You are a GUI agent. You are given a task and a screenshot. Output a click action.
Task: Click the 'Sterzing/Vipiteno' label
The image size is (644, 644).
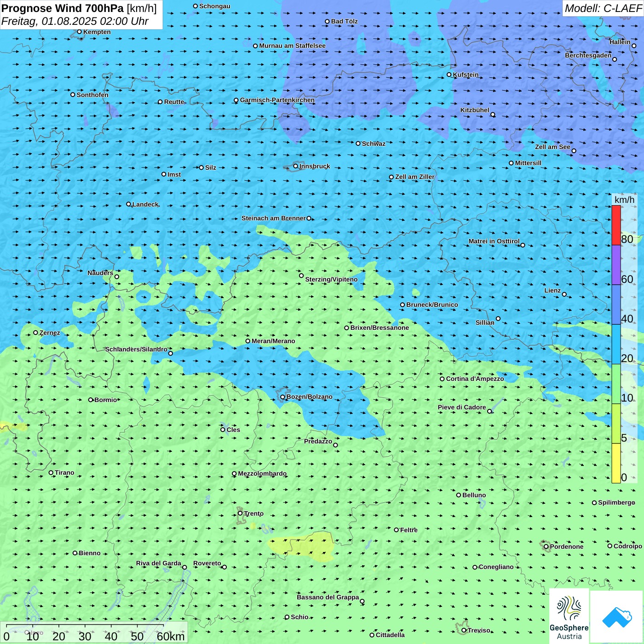click(x=332, y=279)
